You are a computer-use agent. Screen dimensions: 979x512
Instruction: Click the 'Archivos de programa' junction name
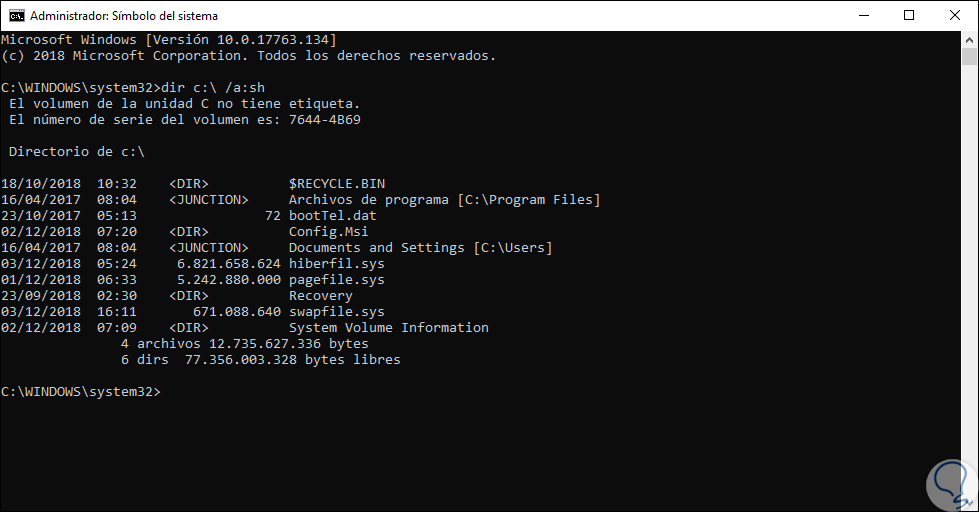368,200
